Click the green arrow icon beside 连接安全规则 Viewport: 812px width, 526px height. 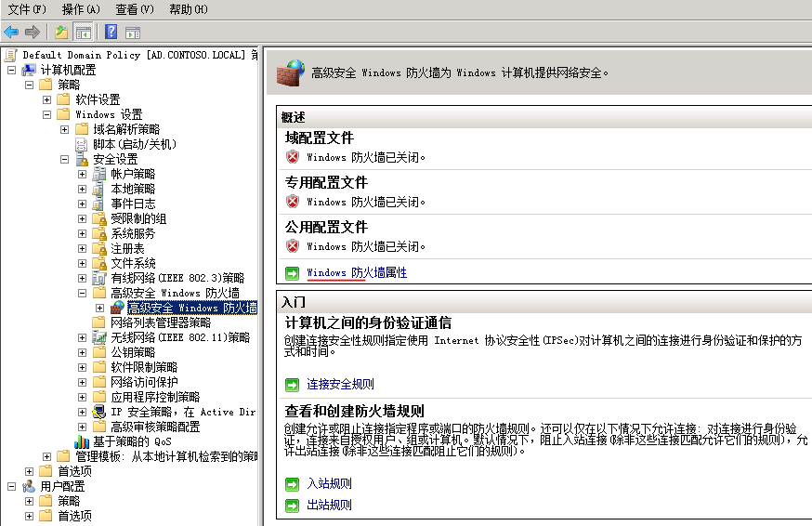pos(292,385)
